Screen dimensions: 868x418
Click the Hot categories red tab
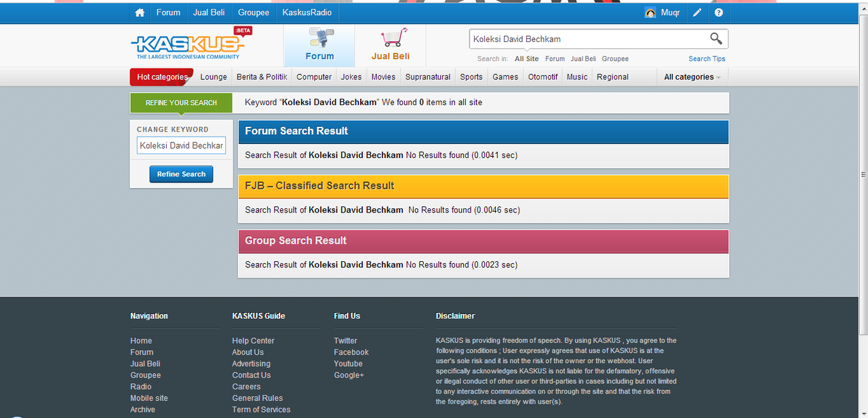point(162,77)
